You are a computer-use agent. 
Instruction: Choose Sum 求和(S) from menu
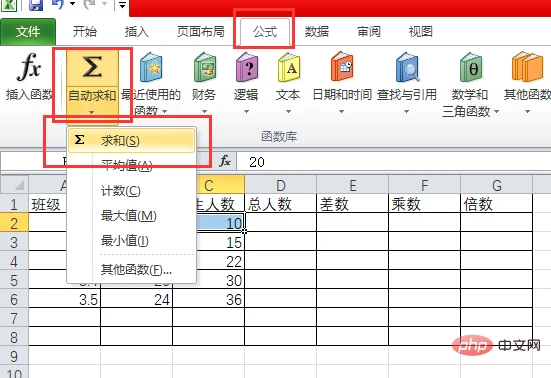pyautogui.click(x=131, y=141)
